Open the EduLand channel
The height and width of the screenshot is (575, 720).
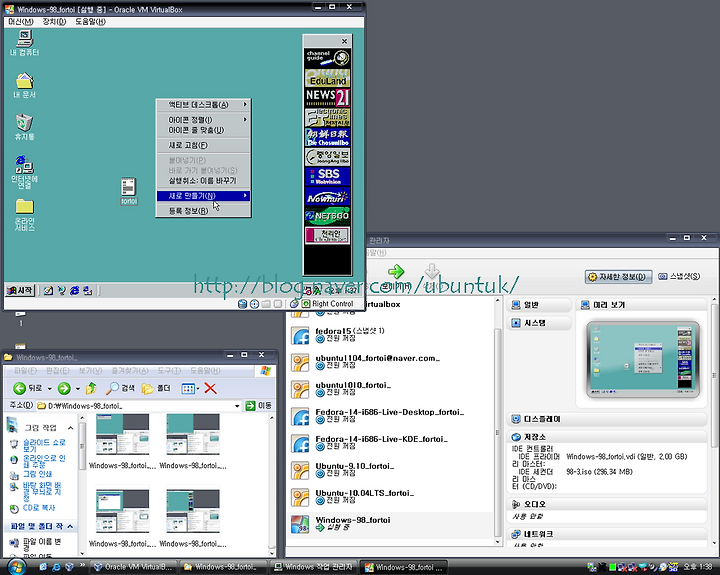327,78
